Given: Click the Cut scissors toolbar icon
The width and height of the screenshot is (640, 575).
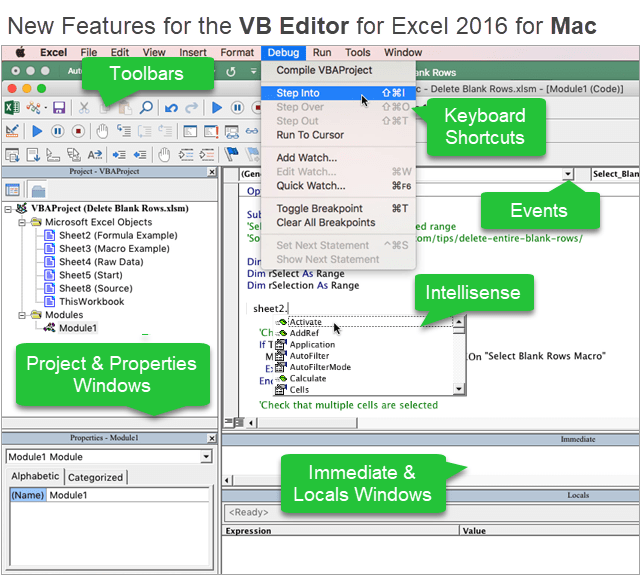Looking at the screenshot, I should point(85,107).
